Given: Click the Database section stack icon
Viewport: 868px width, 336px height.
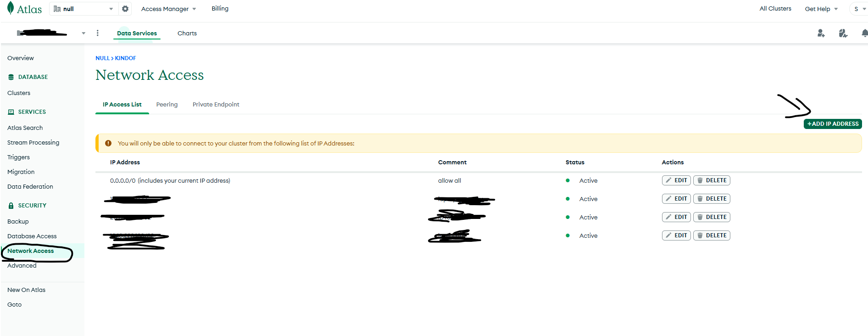Looking at the screenshot, I should pyautogui.click(x=11, y=77).
